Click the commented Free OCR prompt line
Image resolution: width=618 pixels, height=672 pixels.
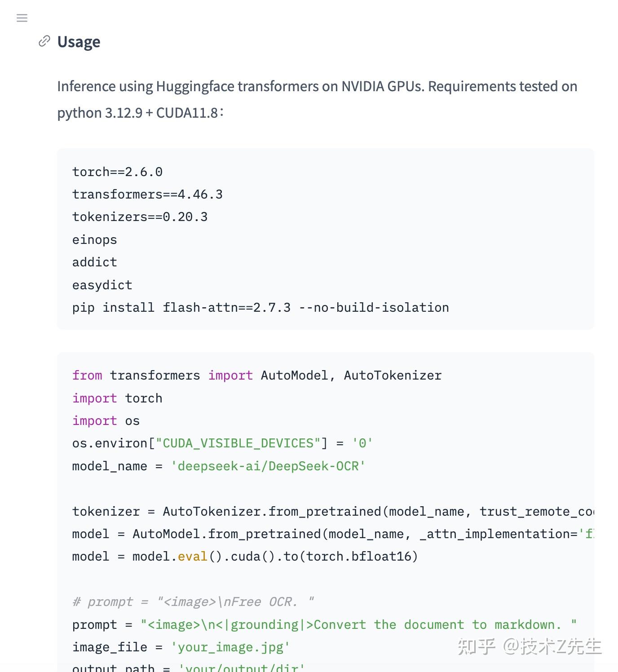(193, 602)
